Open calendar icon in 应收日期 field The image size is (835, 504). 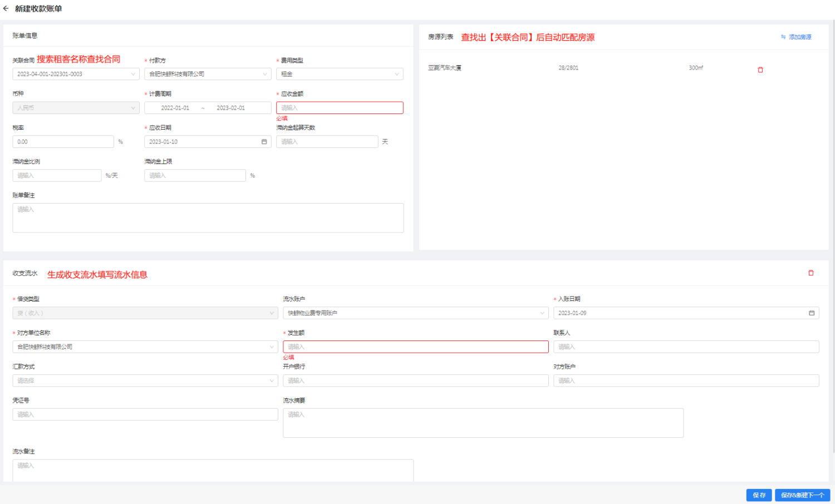(x=264, y=142)
